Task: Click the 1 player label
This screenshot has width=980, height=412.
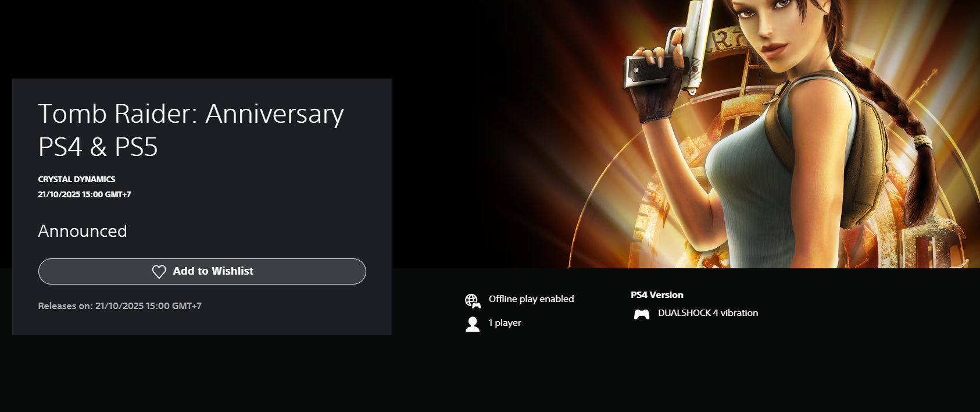Action: pos(505,322)
